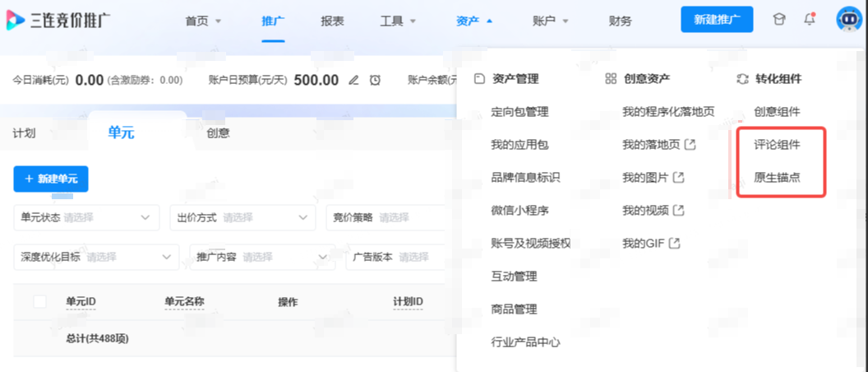The height and width of the screenshot is (372, 868).
Task: Open the graduation cap help center icon
Action: (779, 20)
